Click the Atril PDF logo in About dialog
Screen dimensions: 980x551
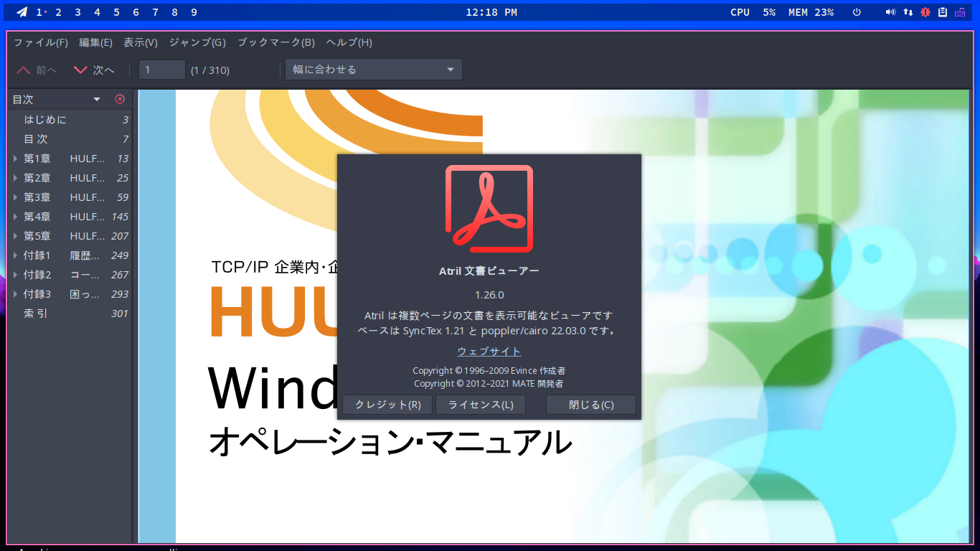point(489,209)
